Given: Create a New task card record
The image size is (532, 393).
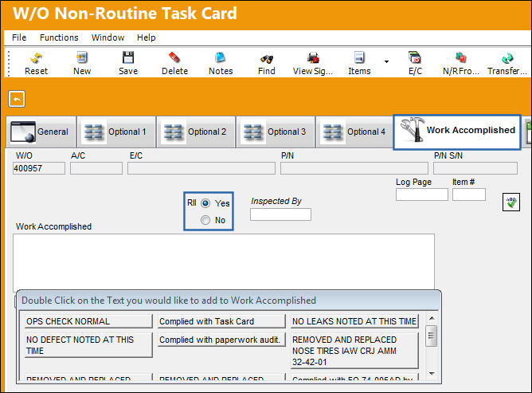Looking at the screenshot, I should click(82, 63).
